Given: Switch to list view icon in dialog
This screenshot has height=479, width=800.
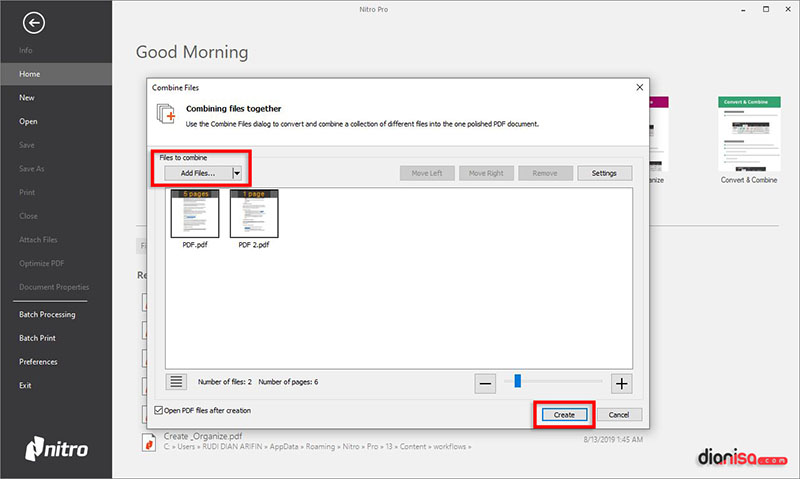Looking at the screenshot, I should click(176, 382).
